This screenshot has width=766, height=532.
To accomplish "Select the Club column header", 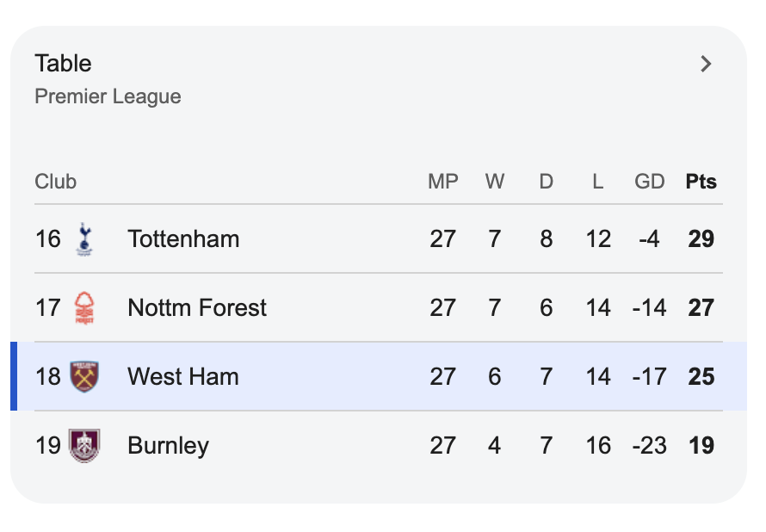I will click(x=54, y=182).
